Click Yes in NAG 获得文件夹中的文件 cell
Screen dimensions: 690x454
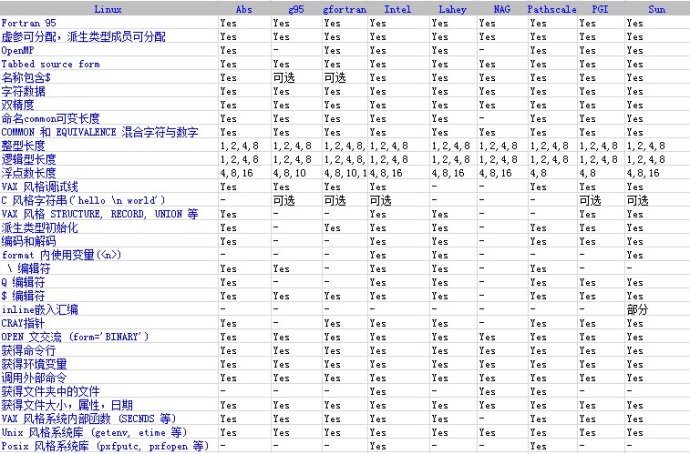487,391
